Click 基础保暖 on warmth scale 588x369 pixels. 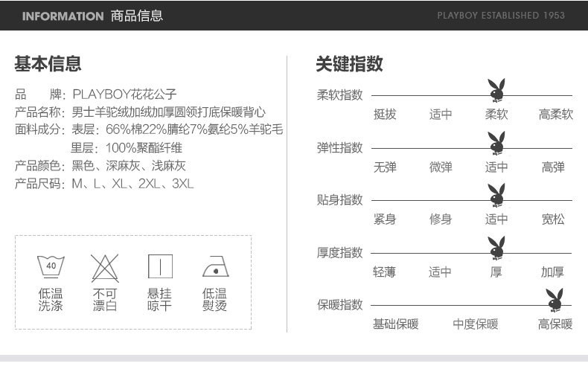tap(396, 324)
